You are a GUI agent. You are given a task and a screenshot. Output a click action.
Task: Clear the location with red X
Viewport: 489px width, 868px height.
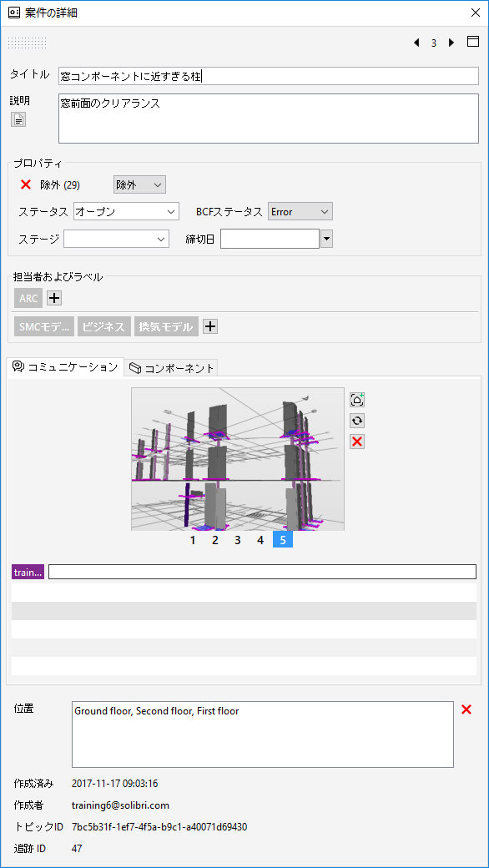click(x=466, y=709)
